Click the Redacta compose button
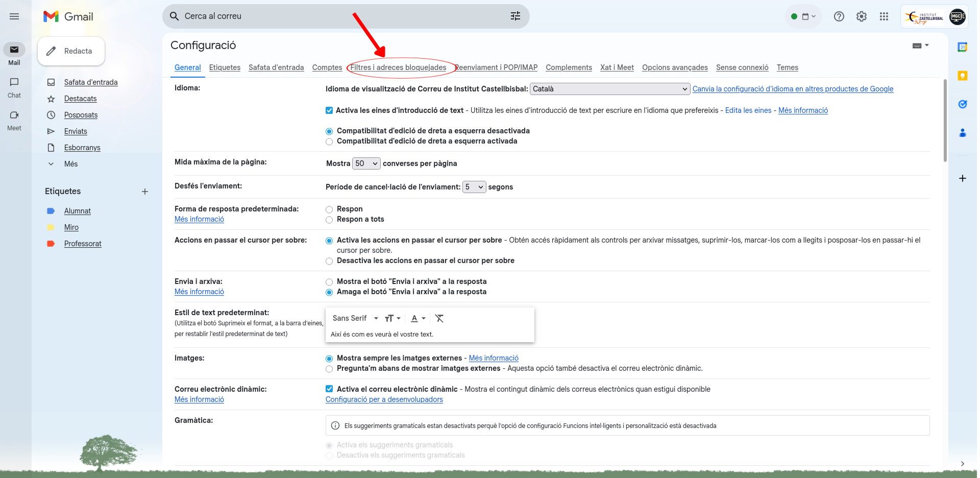This screenshot has height=478, width=980. (x=71, y=51)
